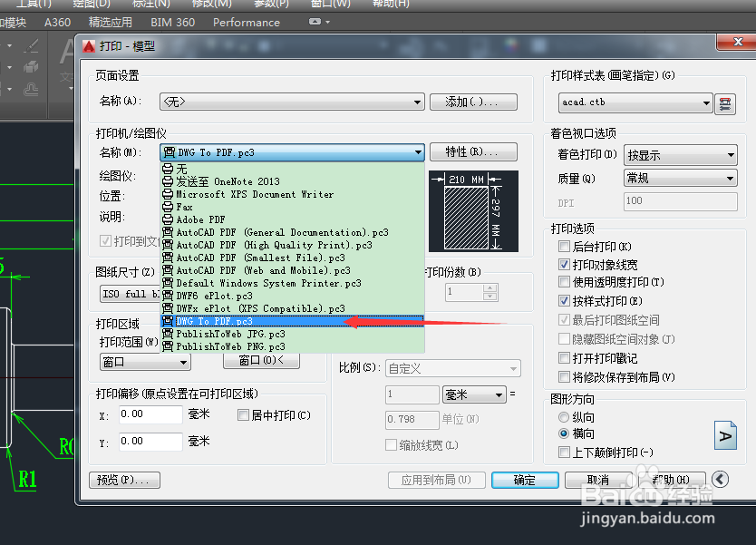Choose DWFx ePlot (XPS Compatible).pc3

(292, 308)
